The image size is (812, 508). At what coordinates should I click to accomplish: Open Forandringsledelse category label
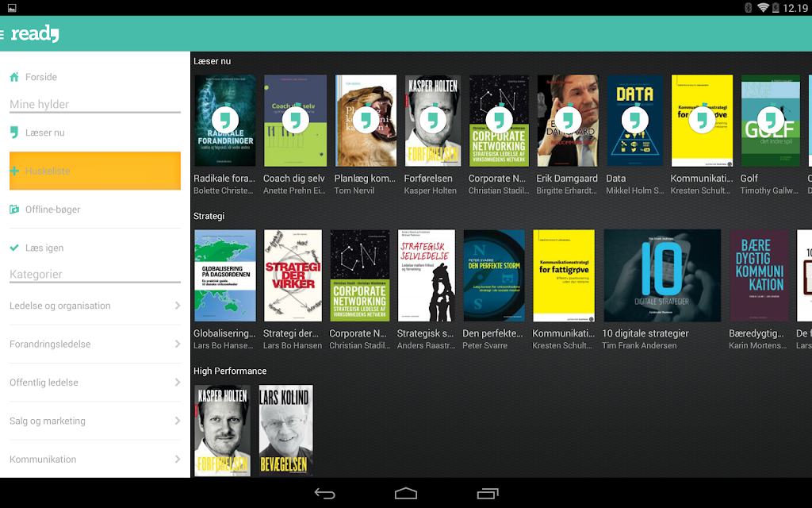pos(50,344)
